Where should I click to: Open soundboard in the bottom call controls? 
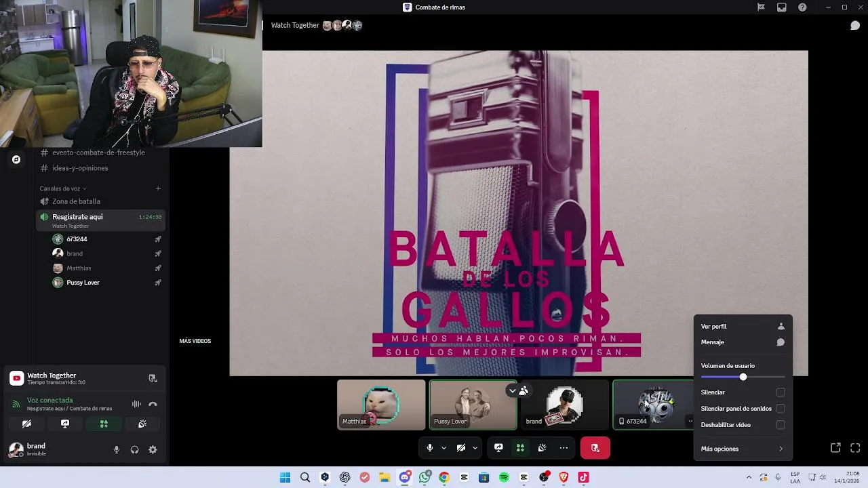point(542,448)
